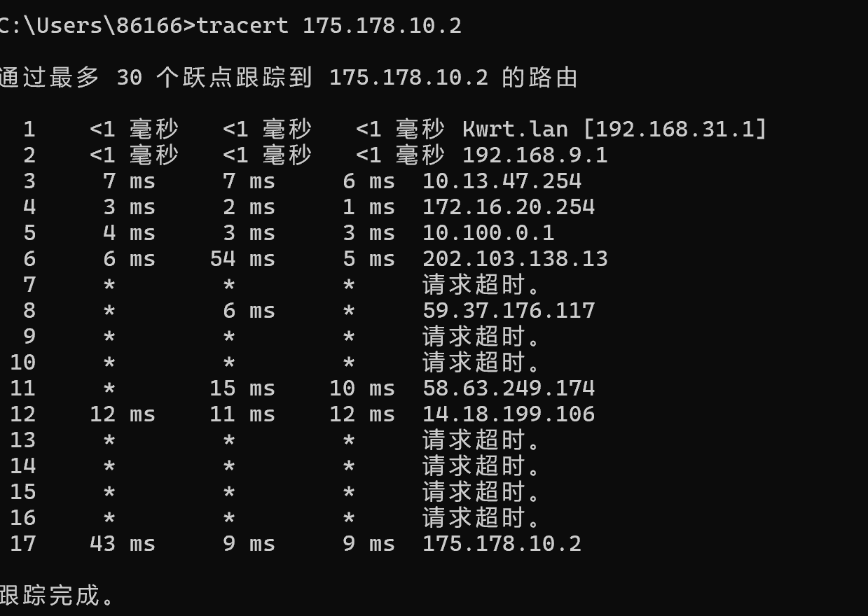Click the trace complete message at the bottom
The image size is (868, 616).
(57, 595)
